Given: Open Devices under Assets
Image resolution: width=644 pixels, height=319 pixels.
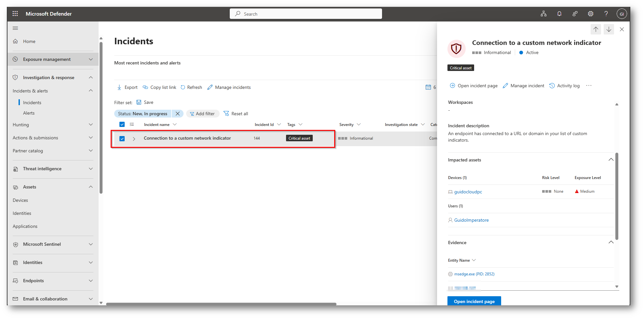Looking at the screenshot, I should pyautogui.click(x=20, y=200).
